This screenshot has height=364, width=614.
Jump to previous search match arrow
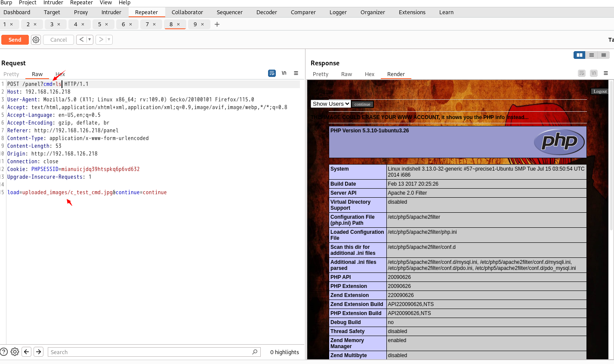point(27,352)
